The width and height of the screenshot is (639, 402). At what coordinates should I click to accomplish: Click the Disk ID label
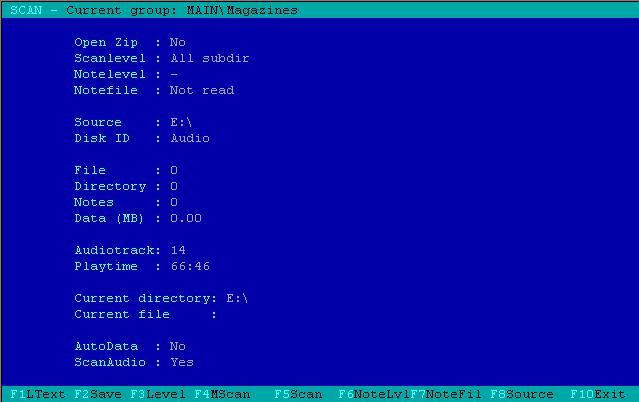point(102,138)
